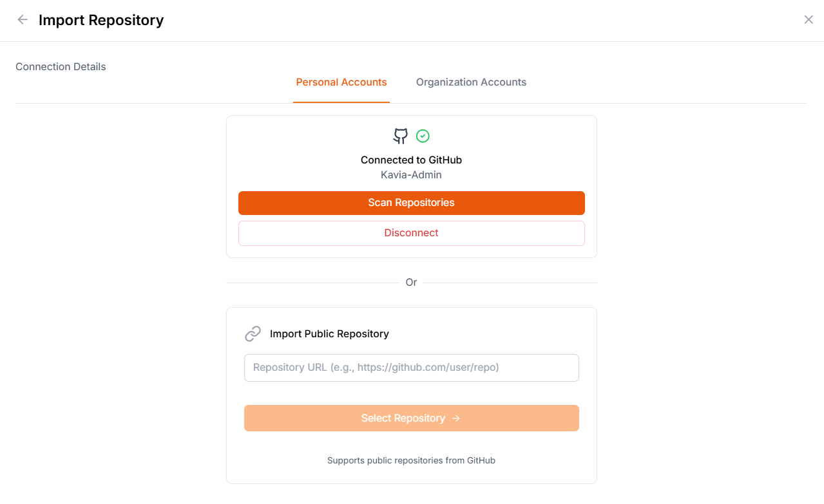Disconnect the GitHub account
The width and height of the screenshot is (824, 504).
(411, 233)
